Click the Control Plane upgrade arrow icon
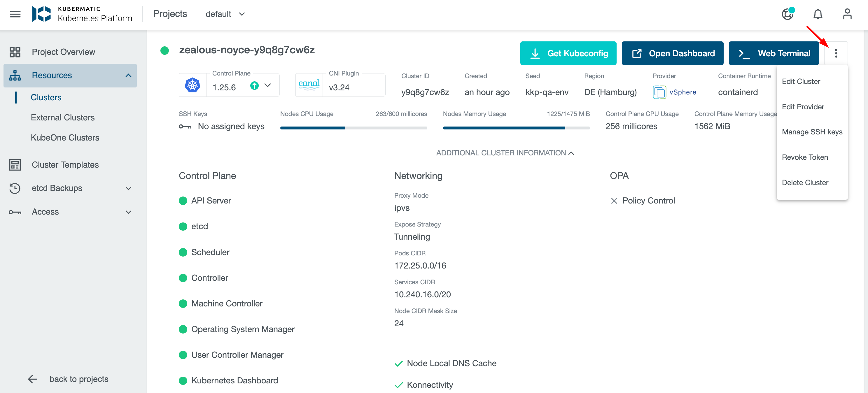 (x=254, y=86)
